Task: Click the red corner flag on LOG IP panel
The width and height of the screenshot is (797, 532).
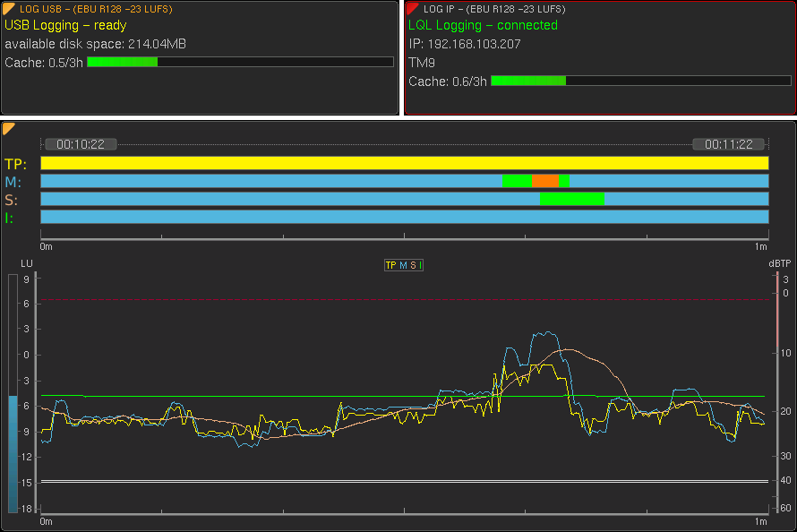Action: point(414,8)
